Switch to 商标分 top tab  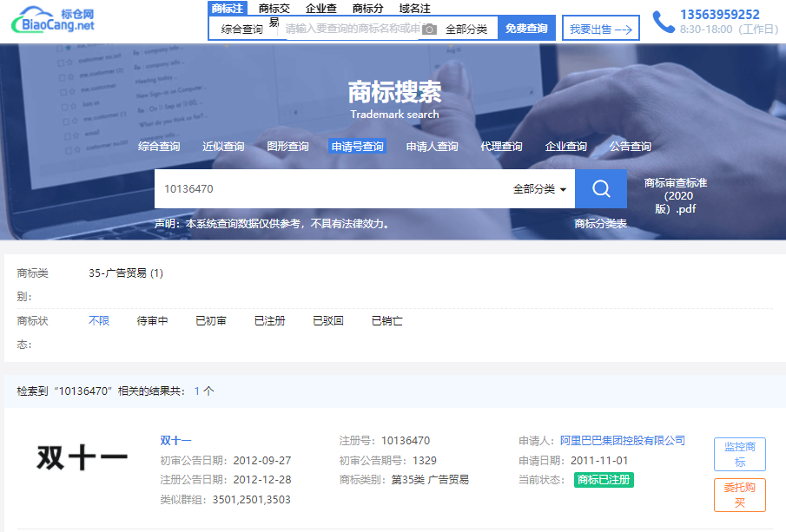(x=368, y=9)
